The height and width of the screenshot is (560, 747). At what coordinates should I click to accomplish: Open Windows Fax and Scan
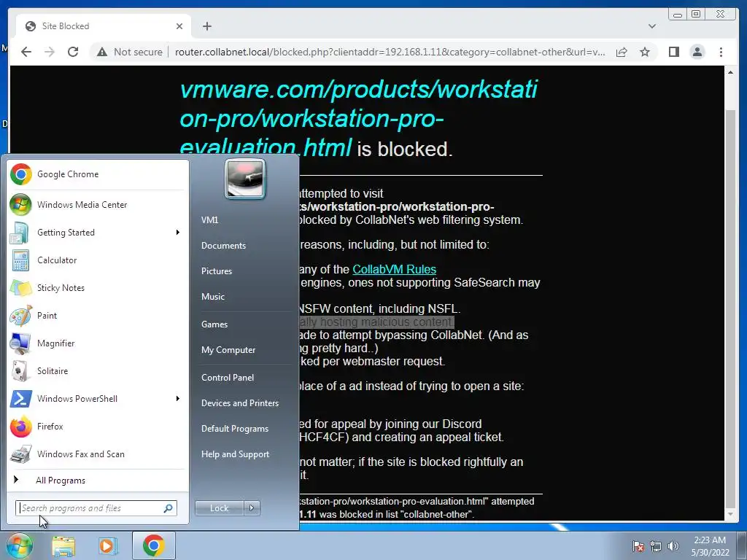97,454
